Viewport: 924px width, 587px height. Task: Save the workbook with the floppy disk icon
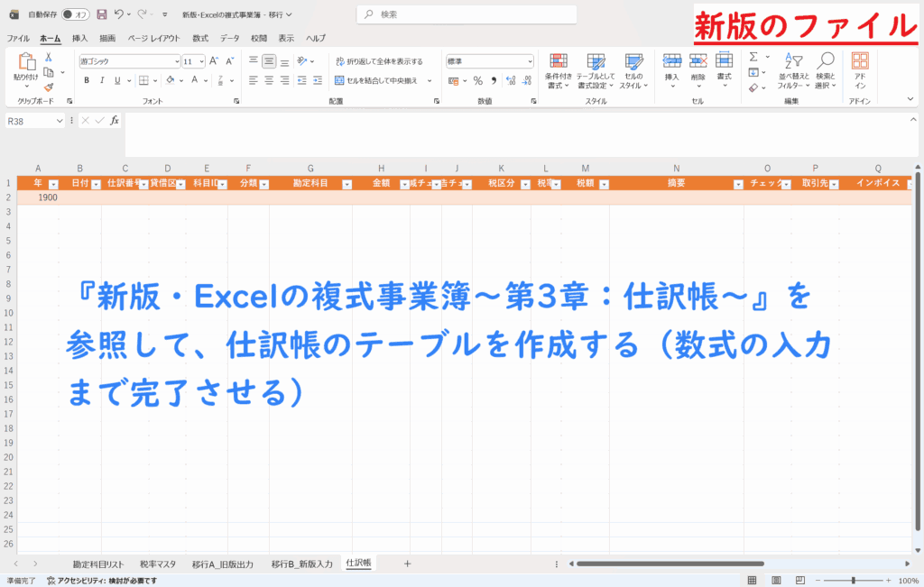click(x=102, y=14)
